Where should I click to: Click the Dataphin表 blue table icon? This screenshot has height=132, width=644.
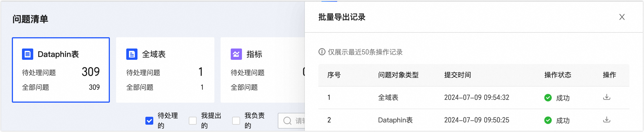(x=28, y=54)
